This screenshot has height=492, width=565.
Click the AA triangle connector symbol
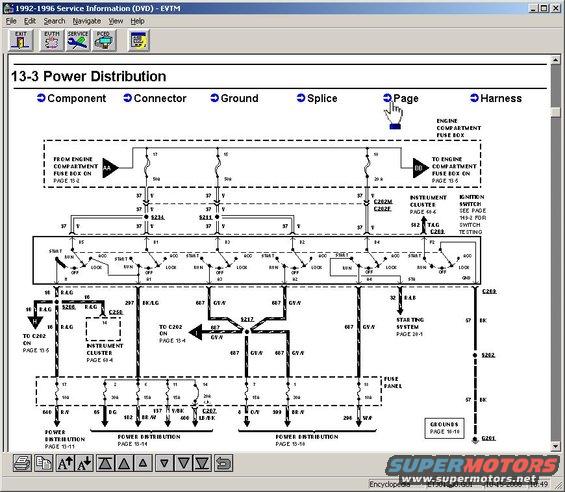[110, 168]
